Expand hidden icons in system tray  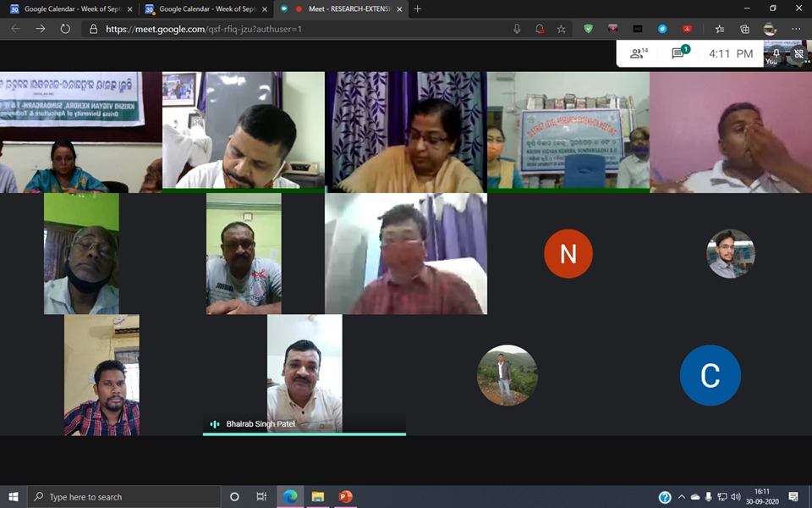tap(681, 497)
